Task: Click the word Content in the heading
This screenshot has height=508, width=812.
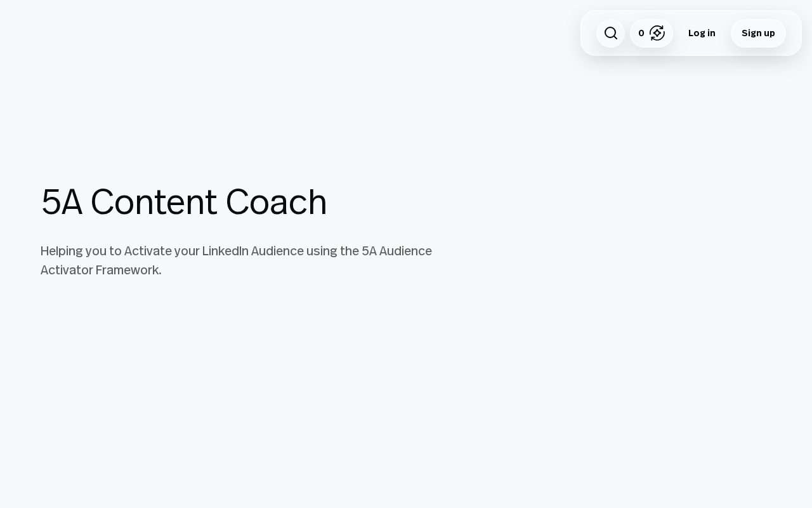Action: tap(154, 202)
